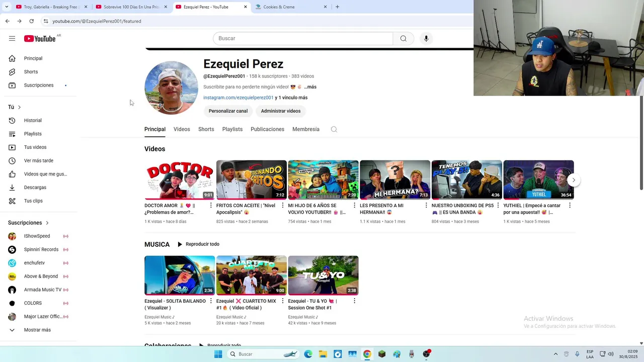Go to YouTube home via logo
Image resolution: width=644 pixels, height=362 pixels.
click(40, 39)
